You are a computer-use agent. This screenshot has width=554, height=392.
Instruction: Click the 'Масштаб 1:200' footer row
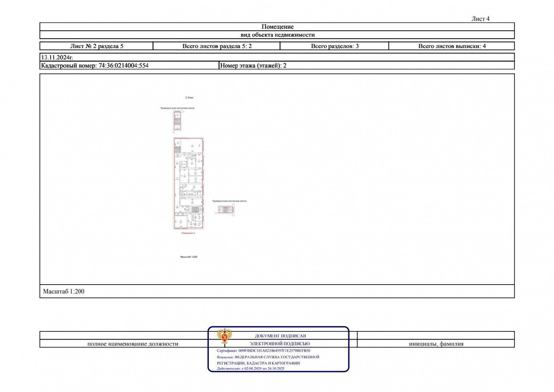[64, 291]
